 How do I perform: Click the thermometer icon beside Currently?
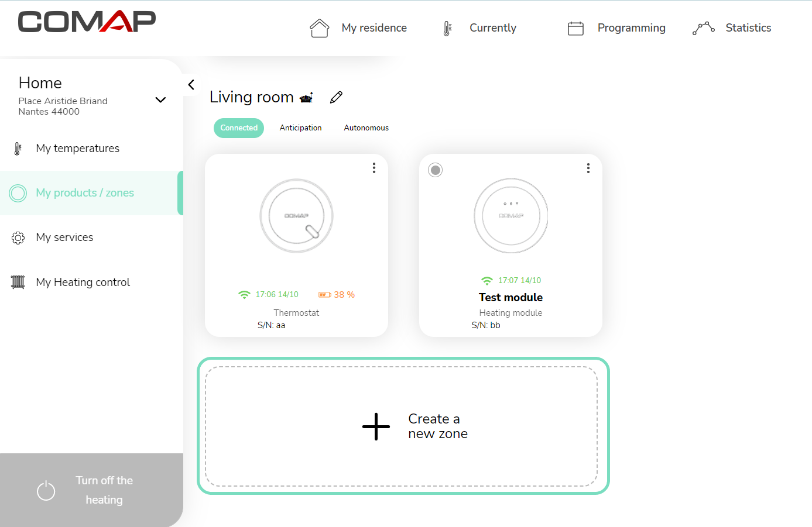click(447, 29)
